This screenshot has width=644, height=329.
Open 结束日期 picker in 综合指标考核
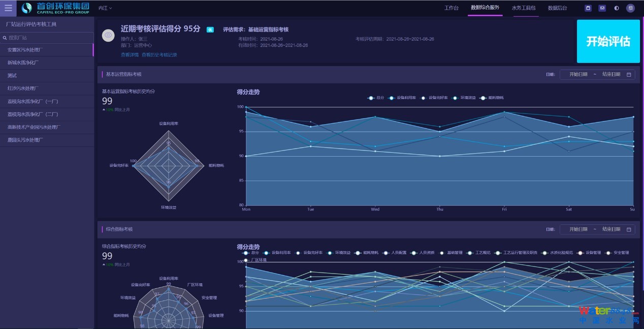(611, 229)
